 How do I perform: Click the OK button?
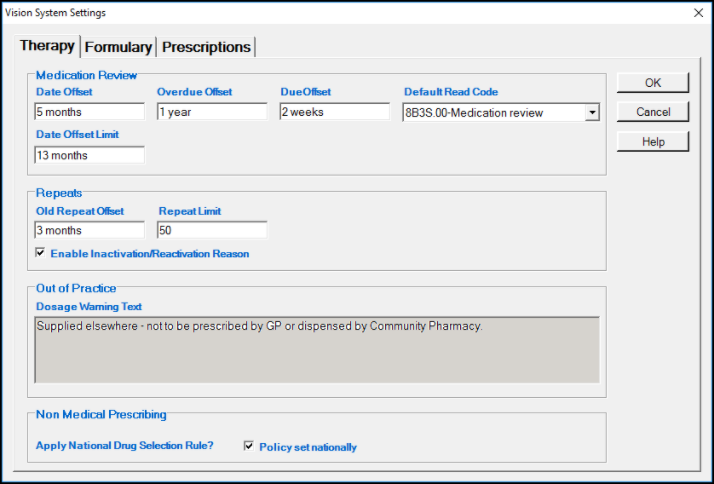(x=652, y=82)
